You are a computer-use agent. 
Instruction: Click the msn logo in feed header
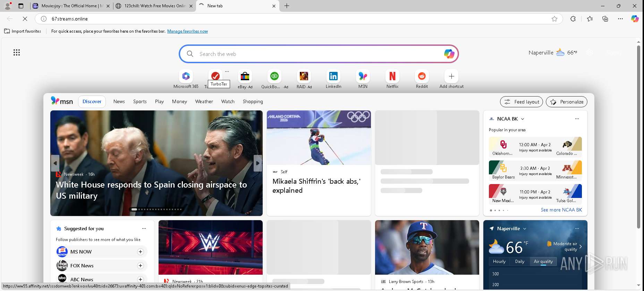point(62,101)
